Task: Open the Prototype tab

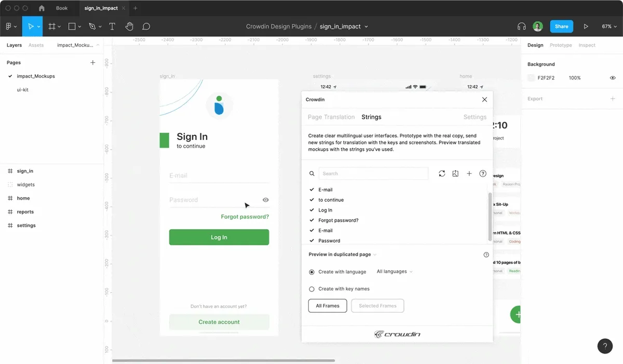Action: [561, 45]
